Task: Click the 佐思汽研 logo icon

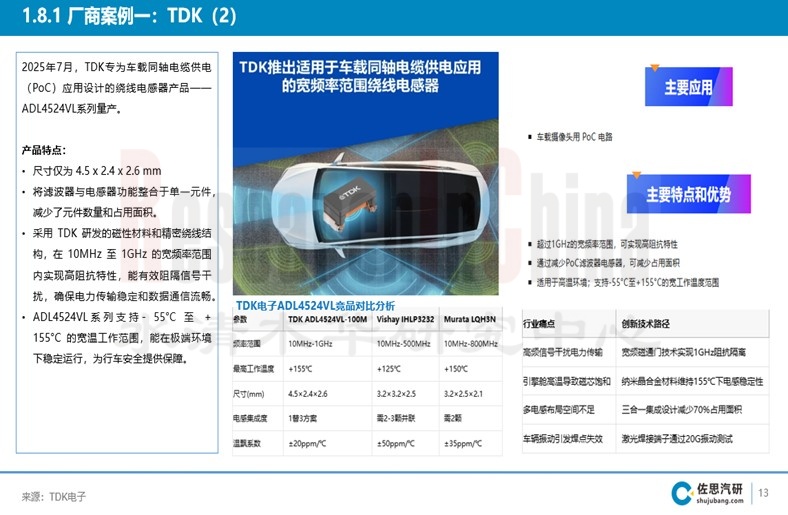Action: (x=682, y=492)
